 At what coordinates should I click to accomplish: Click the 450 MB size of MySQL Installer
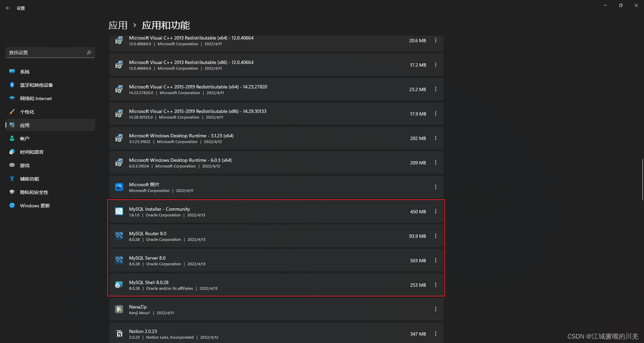[418, 212]
